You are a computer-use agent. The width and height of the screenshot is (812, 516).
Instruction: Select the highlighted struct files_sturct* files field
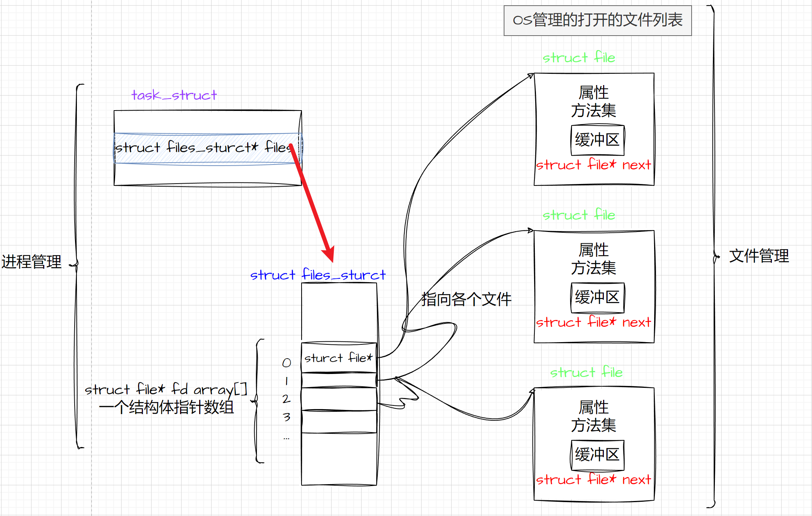pos(208,148)
